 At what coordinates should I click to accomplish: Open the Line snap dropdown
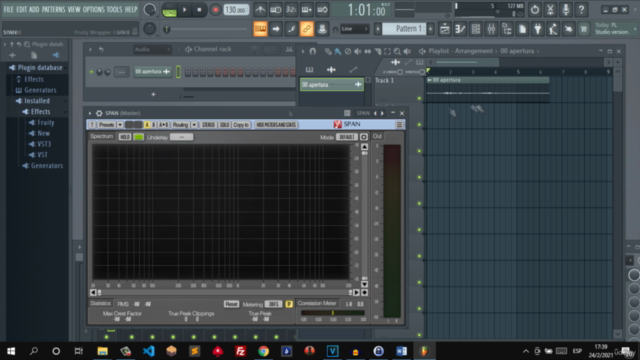pyautogui.click(x=354, y=29)
